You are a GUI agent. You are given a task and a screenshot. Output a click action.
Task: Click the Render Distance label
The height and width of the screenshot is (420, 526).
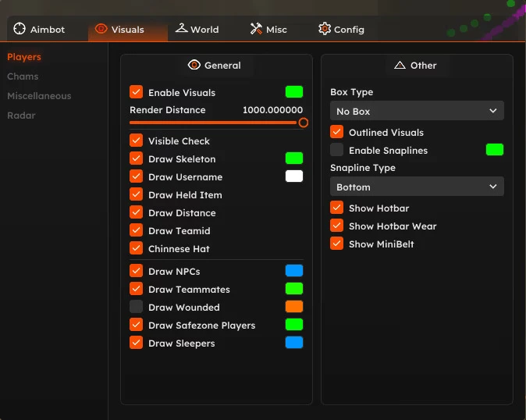pyautogui.click(x=167, y=110)
